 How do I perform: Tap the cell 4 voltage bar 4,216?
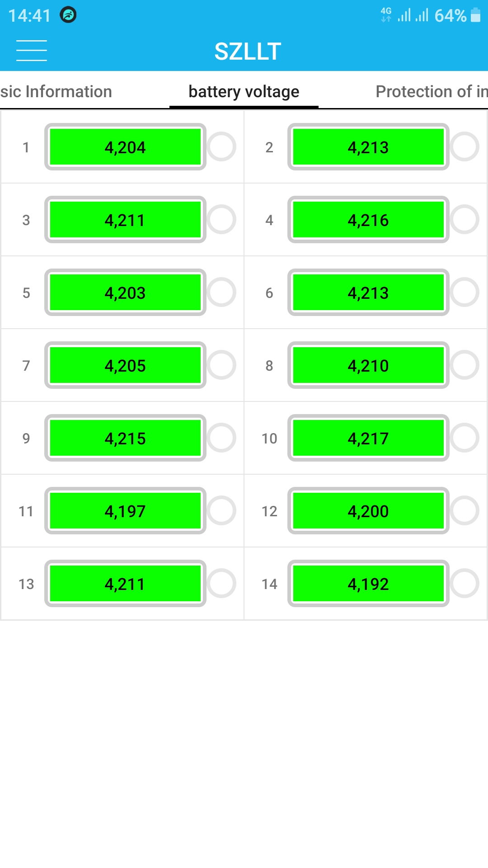point(368,220)
